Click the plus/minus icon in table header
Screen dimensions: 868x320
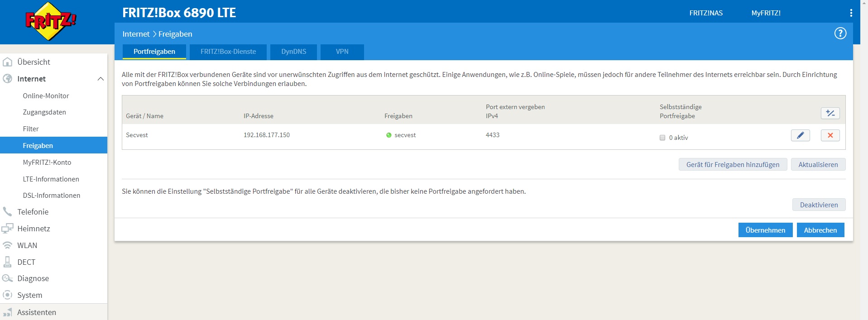click(x=830, y=113)
